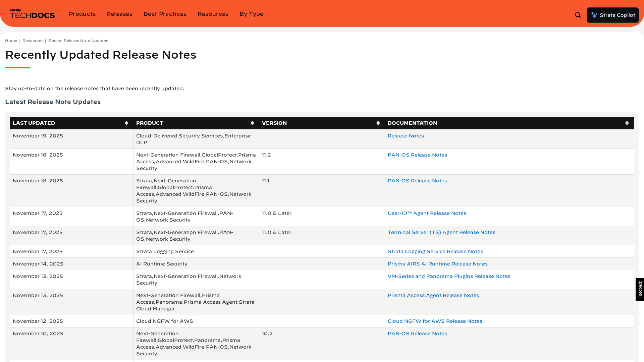Sort by Documentation column arrows
644x362 pixels.
pyautogui.click(x=627, y=123)
